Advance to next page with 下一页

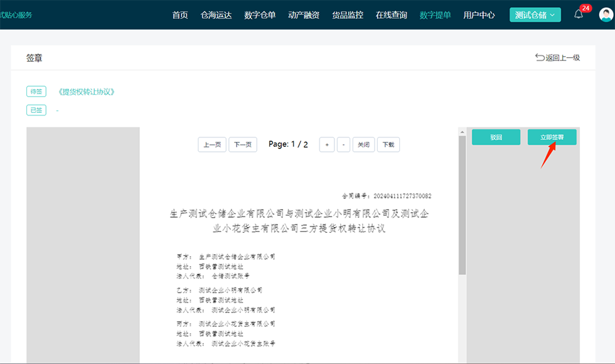click(x=242, y=144)
